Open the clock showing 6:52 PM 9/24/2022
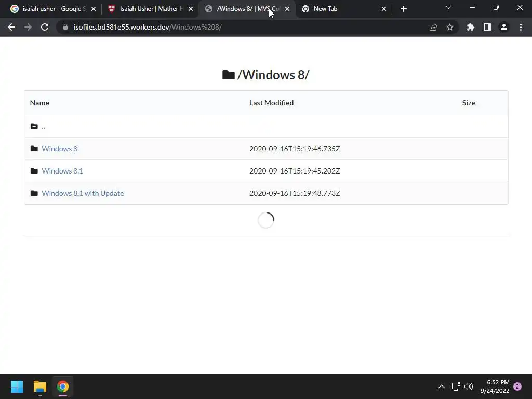The width and height of the screenshot is (532, 399). coord(495,387)
